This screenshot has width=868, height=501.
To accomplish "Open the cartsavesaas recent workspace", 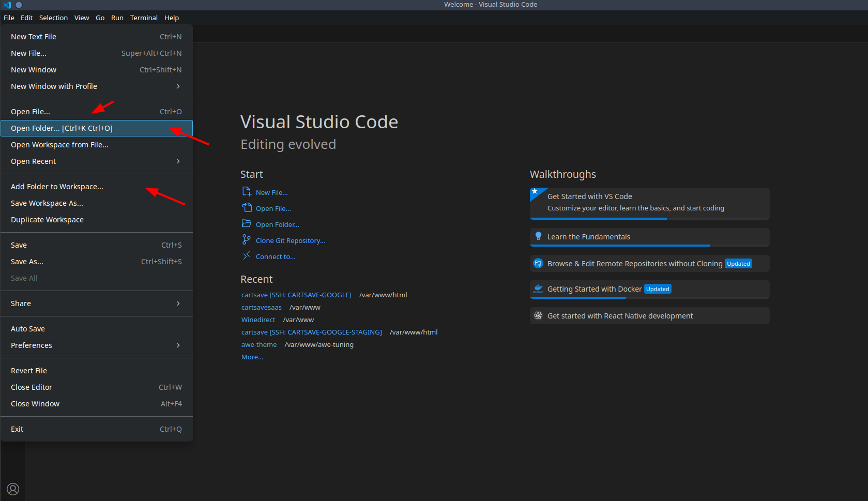I will (262, 307).
